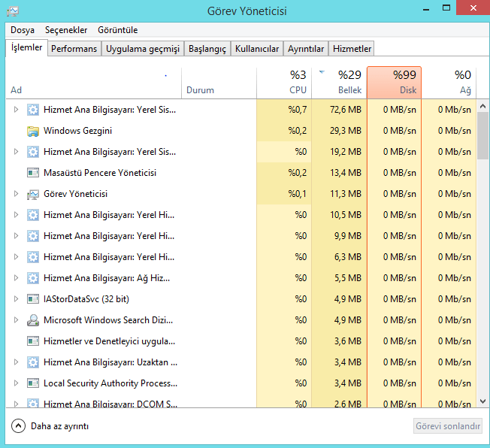Viewport: 490px width, 448px height.
Task: Expand the 10,5 MB Yerel Hi... service host row
Action: pyautogui.click(x=16, y=215)
